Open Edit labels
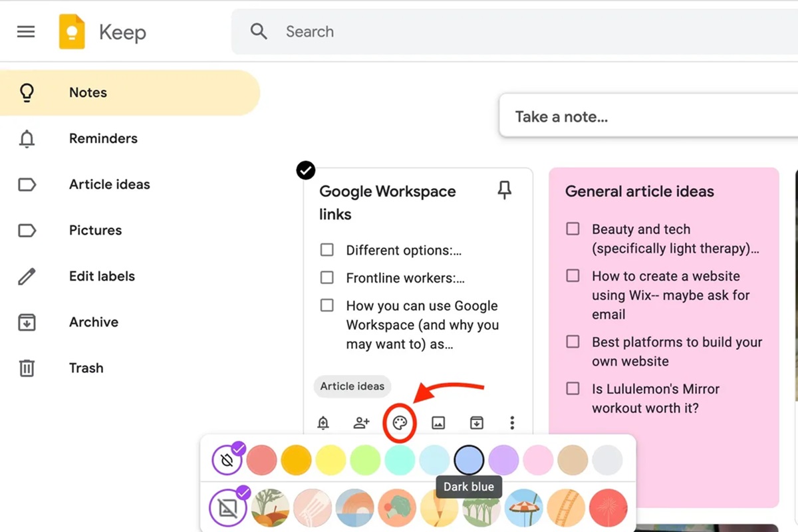 pos(130,276)
